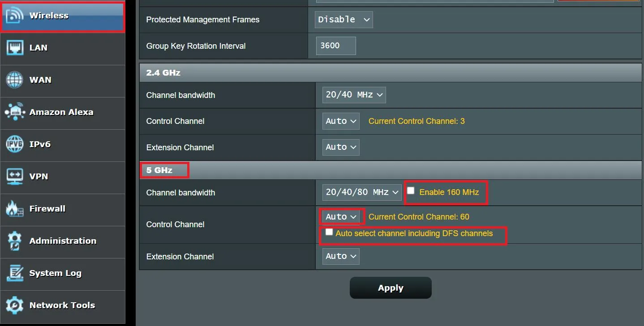Expand 5 GHz Channel bandwidth dropdown

coord(362,192)
